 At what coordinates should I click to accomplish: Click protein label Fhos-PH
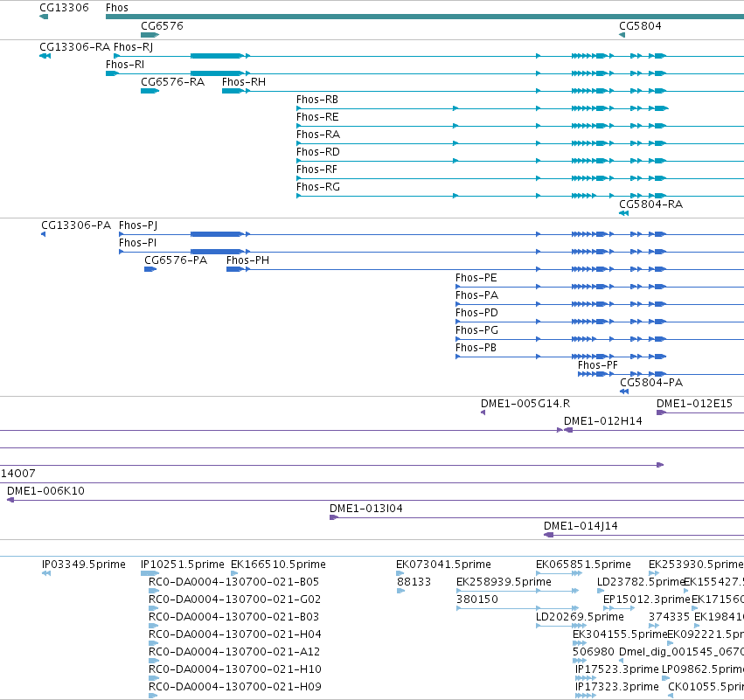[x=247, y=260]
